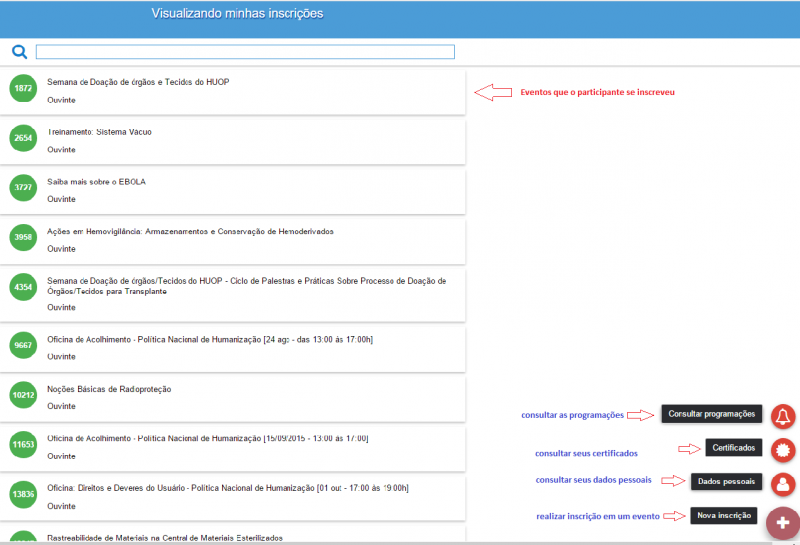Click green badge number 1872
This screenshot has width=800, height=545.
point(23,89)
